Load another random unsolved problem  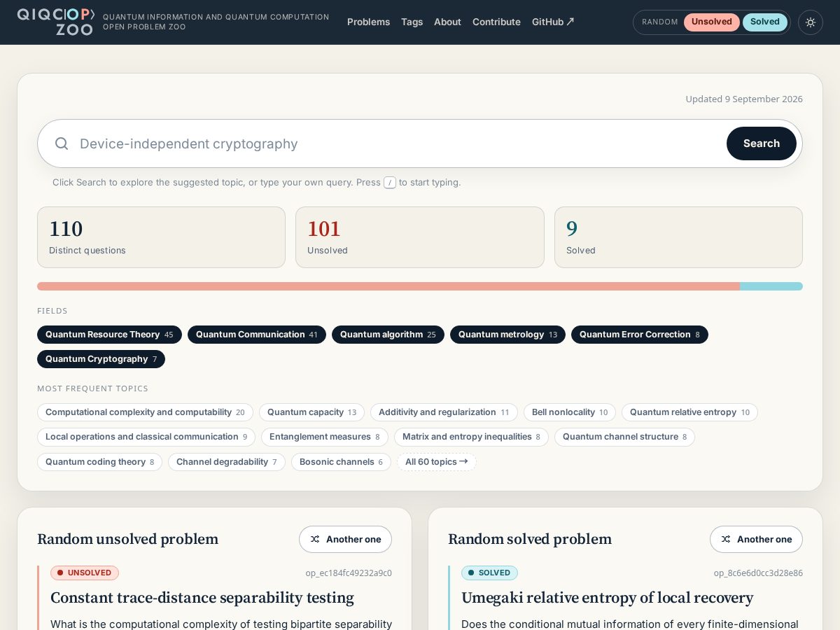[345, 539]
